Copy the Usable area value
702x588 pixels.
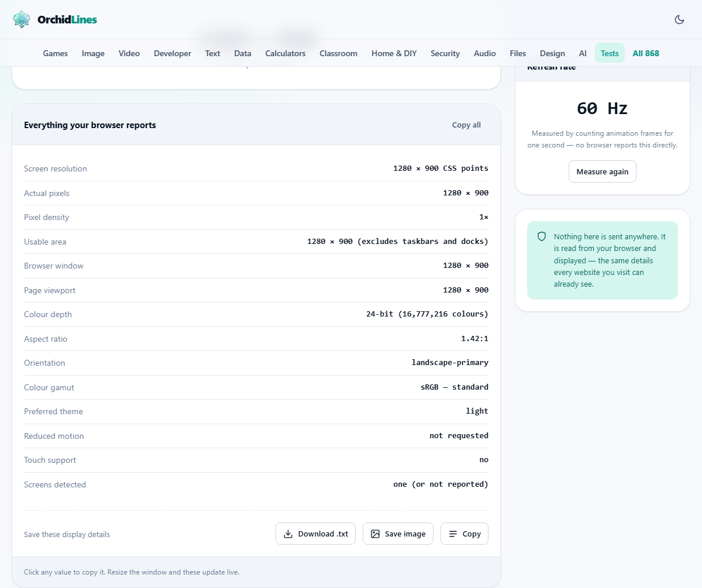[398, 242]
